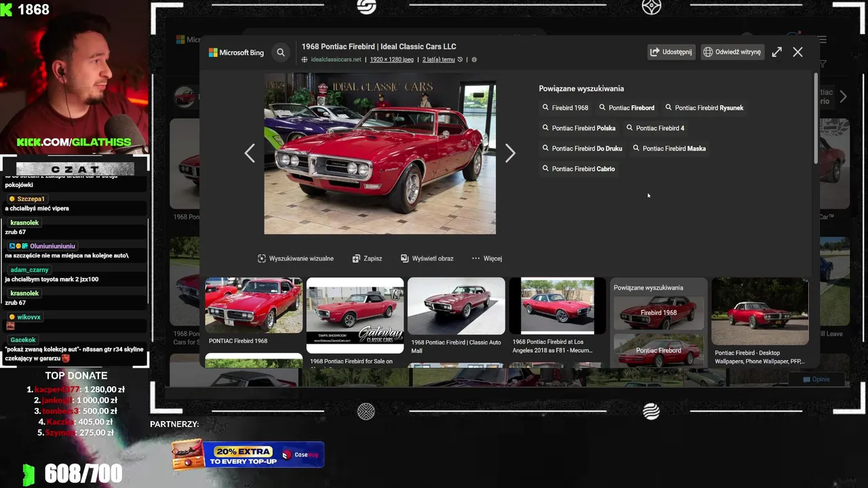868x488 pixels.
Task: Open Gateway Classic Cars Firebird thumbnail
Action: [355, 315]
